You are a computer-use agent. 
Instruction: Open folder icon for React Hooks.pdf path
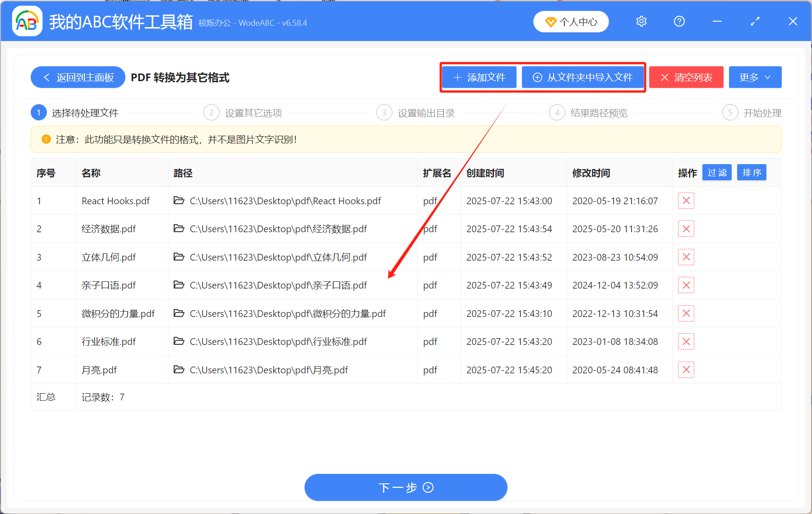click(x=179, y=200)
